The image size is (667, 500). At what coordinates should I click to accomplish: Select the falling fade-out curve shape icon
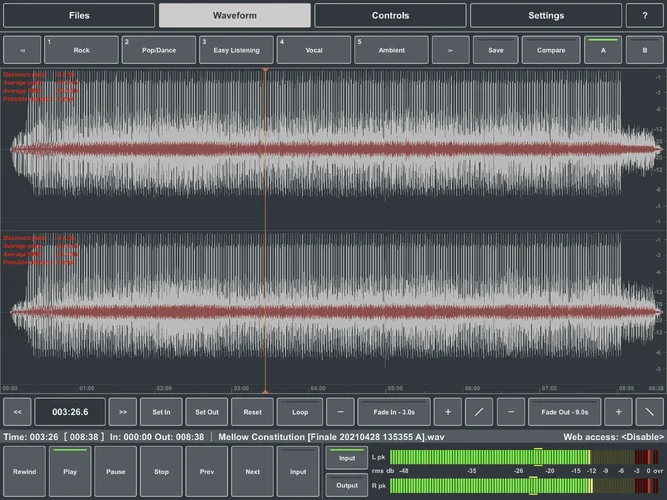click(x=651, y=411)
